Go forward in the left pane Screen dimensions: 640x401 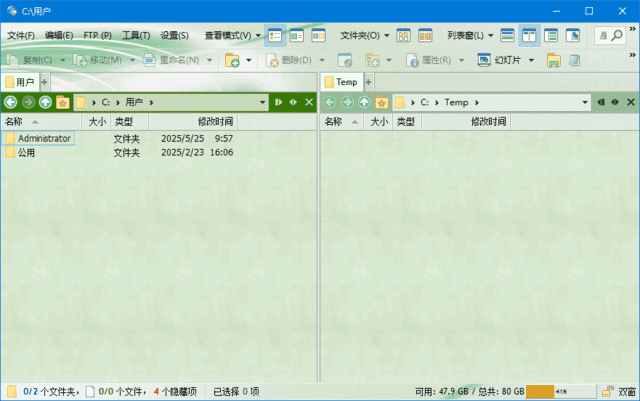28,102
